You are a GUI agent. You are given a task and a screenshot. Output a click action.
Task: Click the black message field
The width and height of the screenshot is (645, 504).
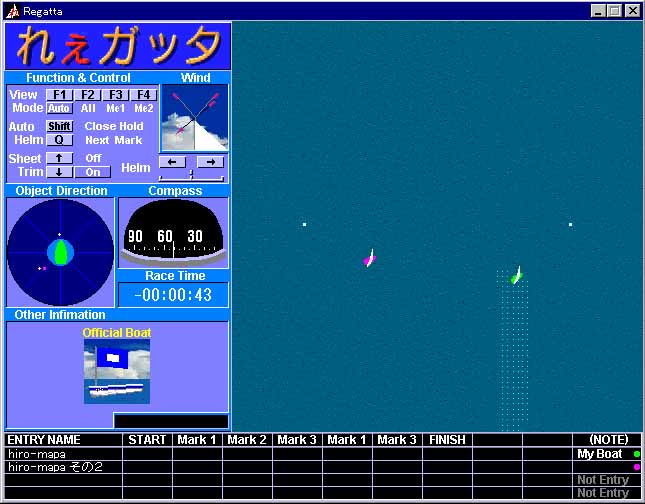click(x=171, y=421)
